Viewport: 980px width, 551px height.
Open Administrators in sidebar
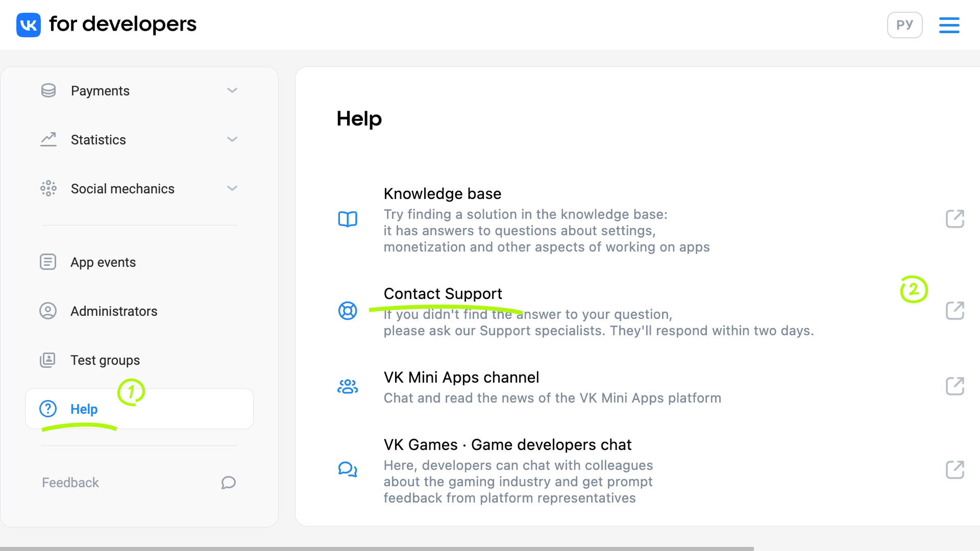click(114, 311)
